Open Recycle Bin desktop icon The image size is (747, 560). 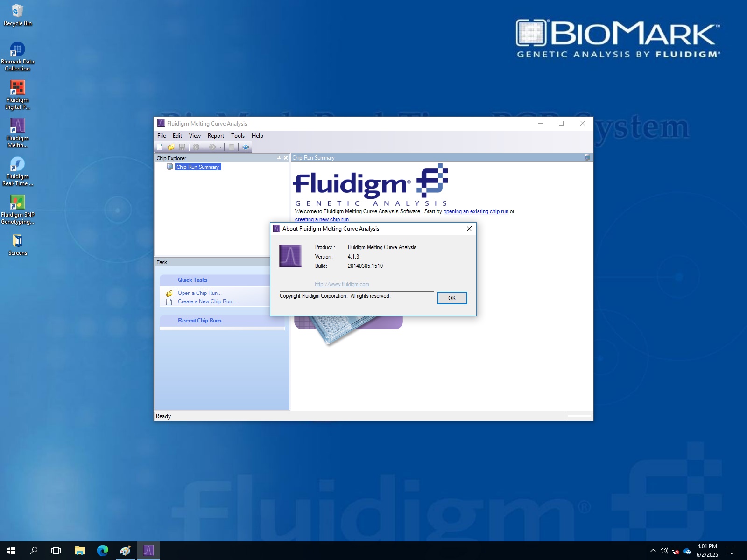pos(18,15)
